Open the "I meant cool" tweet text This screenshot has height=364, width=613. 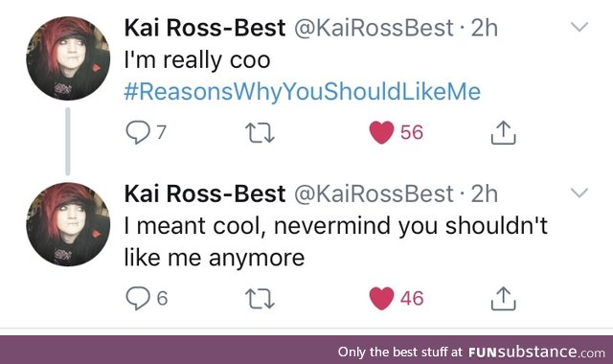(x=336, y=241)
